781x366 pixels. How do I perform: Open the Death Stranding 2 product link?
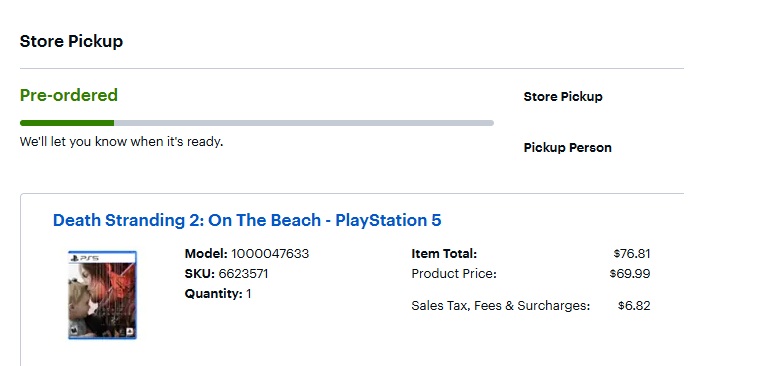(x=247, y=220)
